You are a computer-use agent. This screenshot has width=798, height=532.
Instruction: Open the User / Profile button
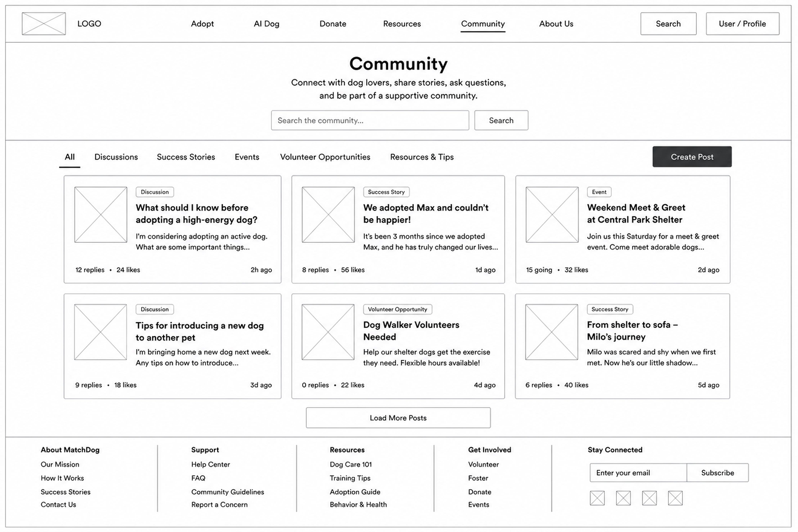pos(742,24)
